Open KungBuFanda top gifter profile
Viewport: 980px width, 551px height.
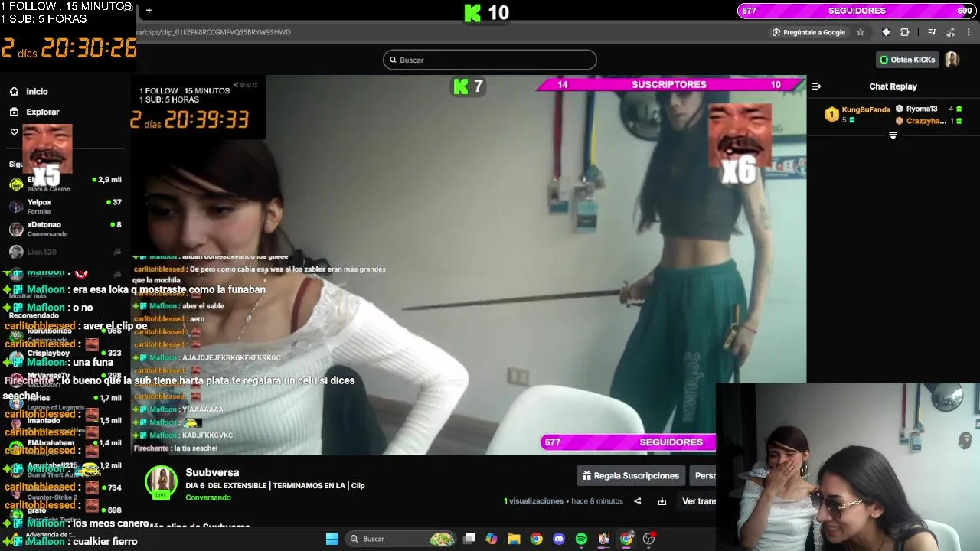point(865,109)
